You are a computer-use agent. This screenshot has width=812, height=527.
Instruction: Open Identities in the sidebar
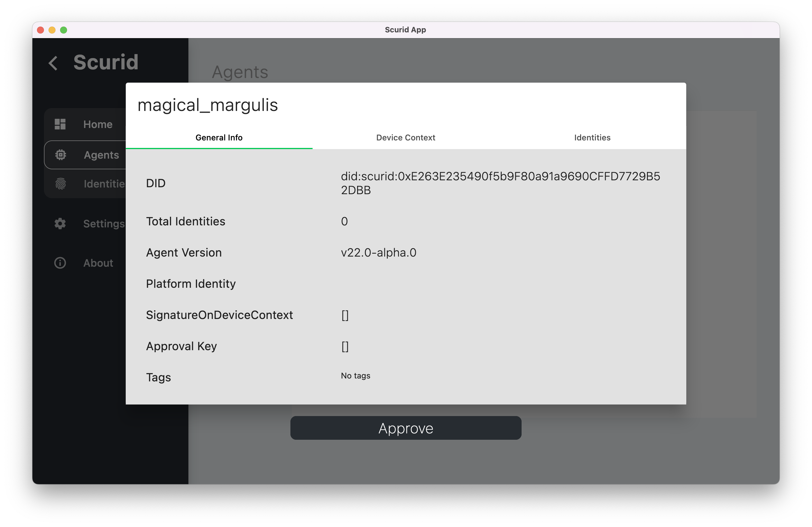tap(104, 184)
